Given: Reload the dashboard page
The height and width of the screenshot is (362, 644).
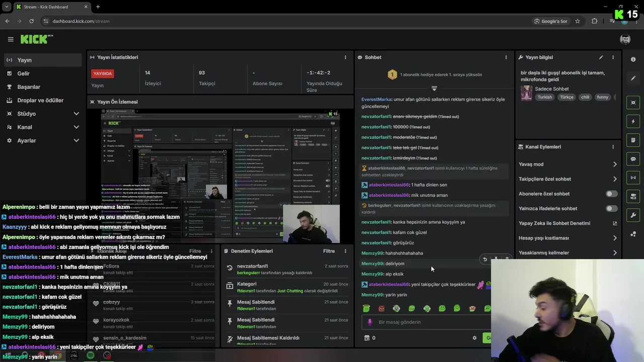Looking at the screenshot, I should (31, 21).
